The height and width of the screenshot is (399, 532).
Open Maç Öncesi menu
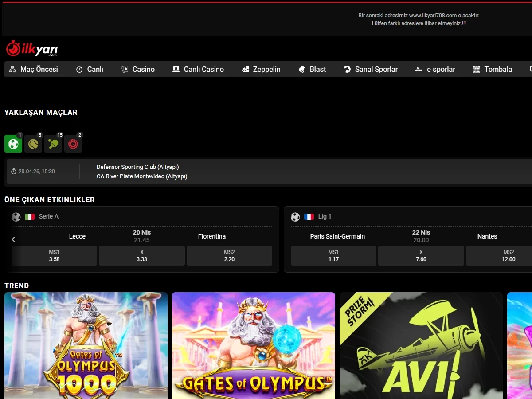pos(34,69)
